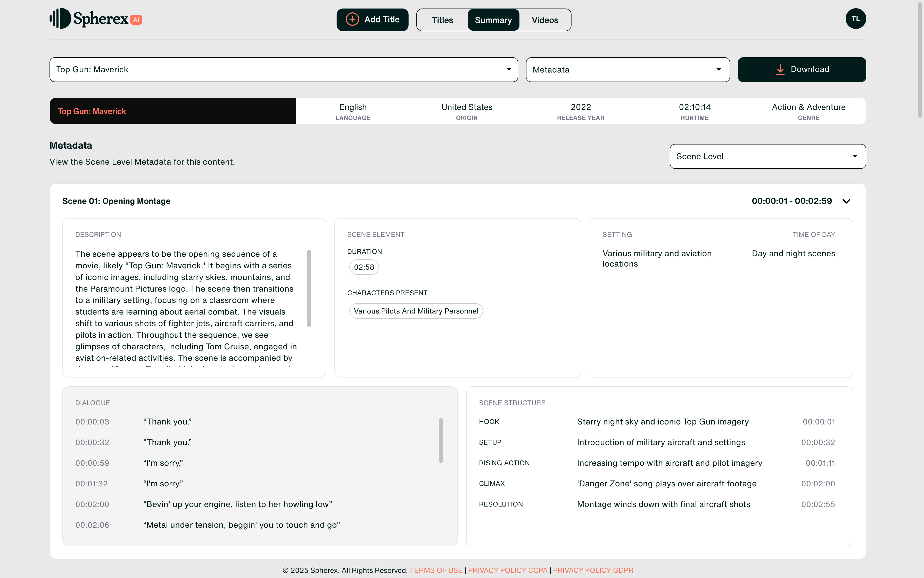
Task: Click the Action & Adventure genre value
Action: (x=808, y=107)
